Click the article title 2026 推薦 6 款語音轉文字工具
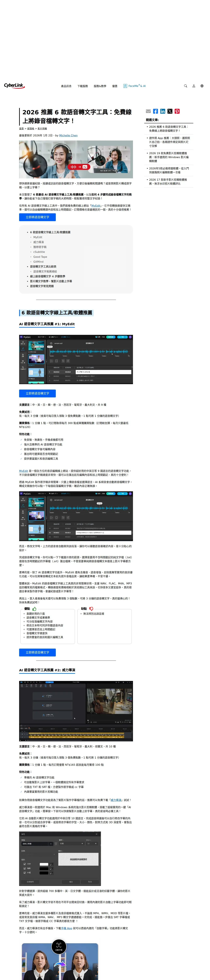This screenshot has height=980, width=210. 77,116
